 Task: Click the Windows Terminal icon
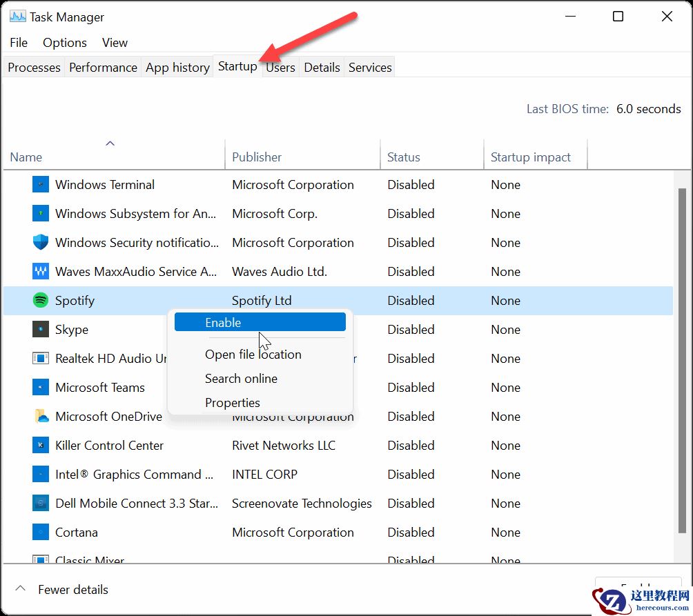pos(41,184)
